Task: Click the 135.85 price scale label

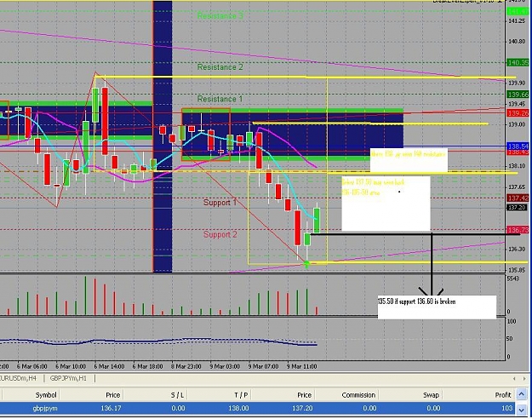Action: pos(517,270)
